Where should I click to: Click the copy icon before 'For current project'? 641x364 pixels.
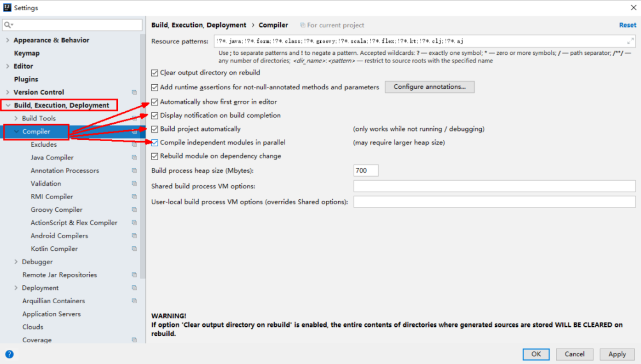tap(302, 25)
